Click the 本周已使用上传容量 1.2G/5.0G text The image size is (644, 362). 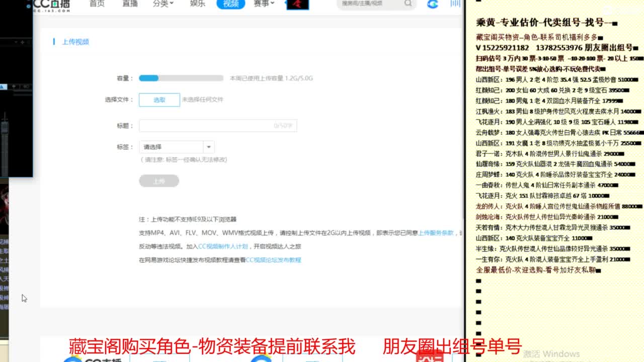(271, 78)
